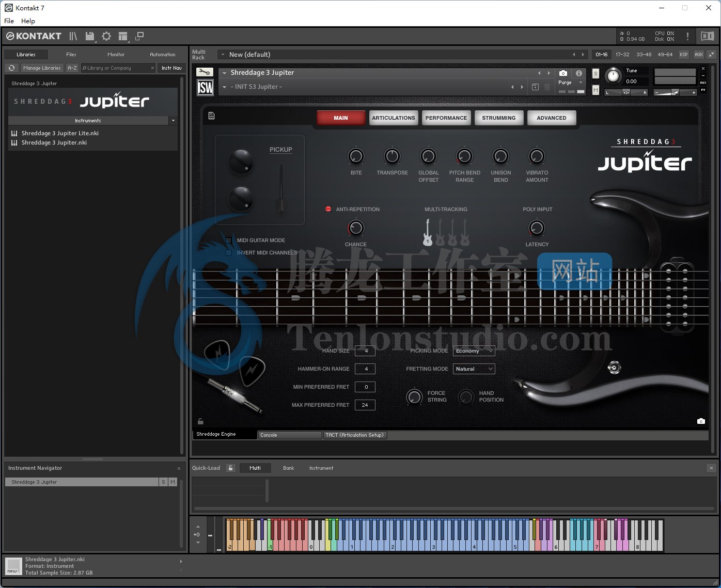Enable INVERT MIDI CHANNELS checkbox
Viewport: 721px width, 588px height.
click(229, 252)
